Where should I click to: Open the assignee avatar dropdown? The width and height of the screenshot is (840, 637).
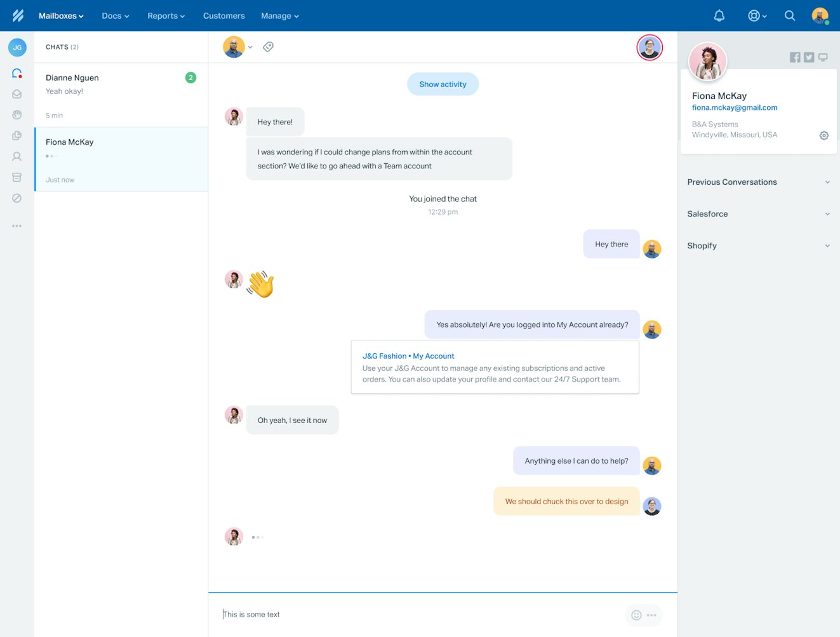tap(238, 47)
